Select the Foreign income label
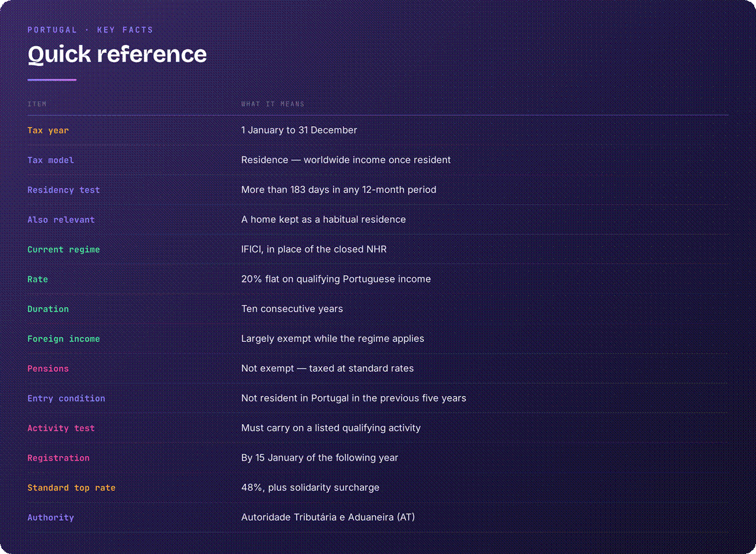The height and width of the screenshot is (554, 756). 63,339
